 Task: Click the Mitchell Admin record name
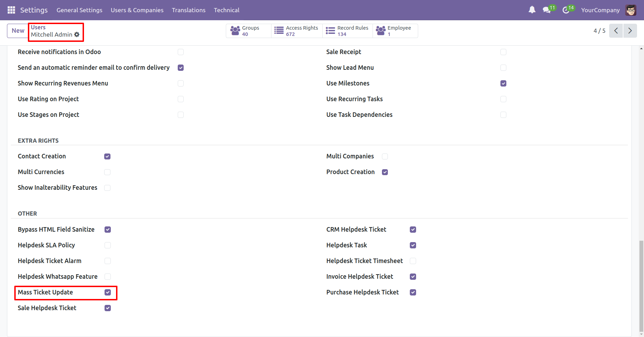(x=52, y=35)
